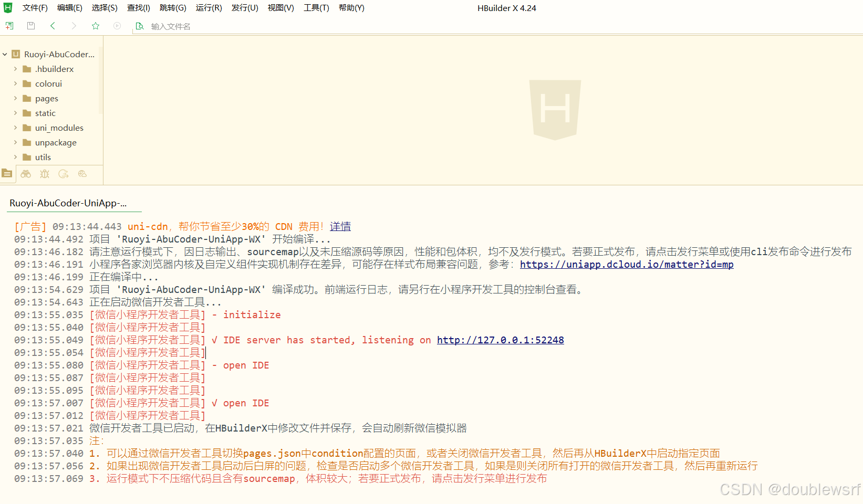The width and height of the screenshot is (863, 504).
Task: Expand the utils folder arrow
Action: [15, 157]
